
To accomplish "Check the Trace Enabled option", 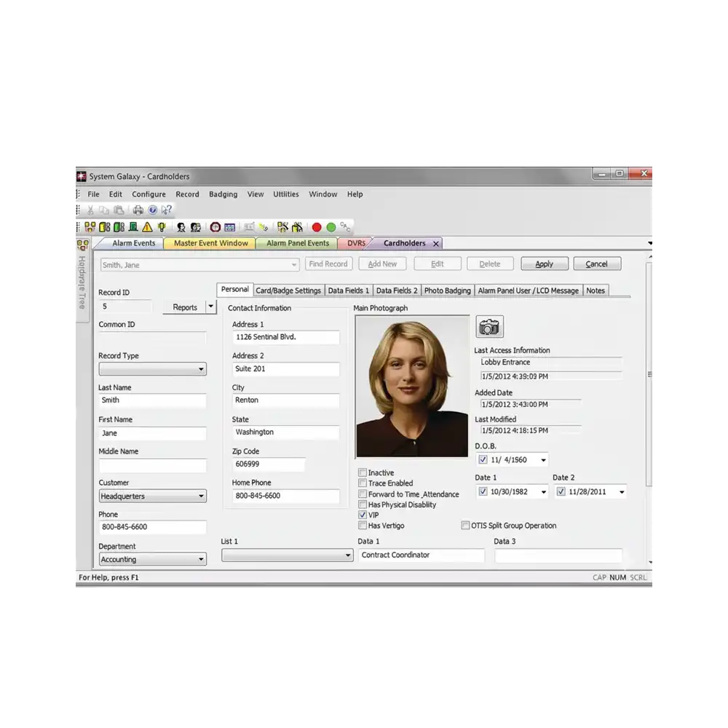I will (363, 483).
